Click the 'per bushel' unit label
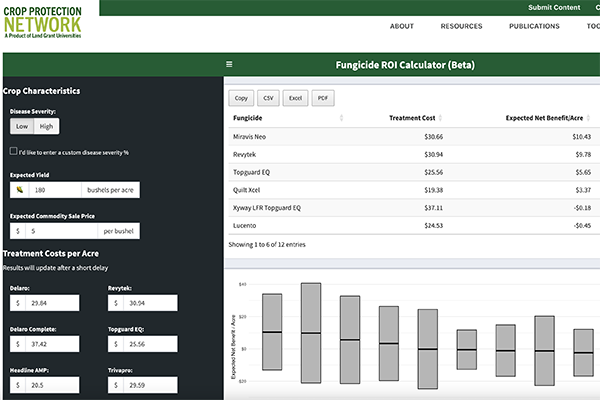The image size is (600, 400). [x=118, y=231]
